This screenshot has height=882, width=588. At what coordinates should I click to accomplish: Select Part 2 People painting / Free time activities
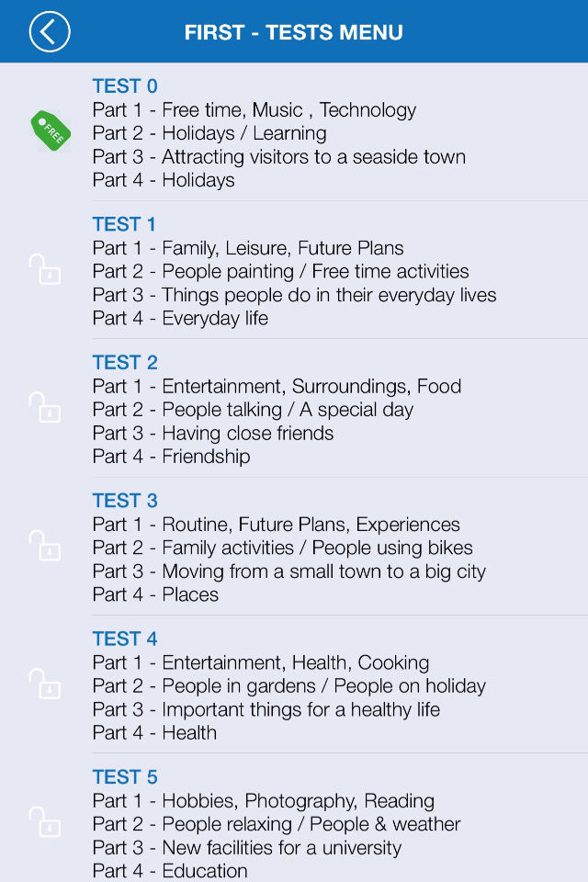coord(281,271)
